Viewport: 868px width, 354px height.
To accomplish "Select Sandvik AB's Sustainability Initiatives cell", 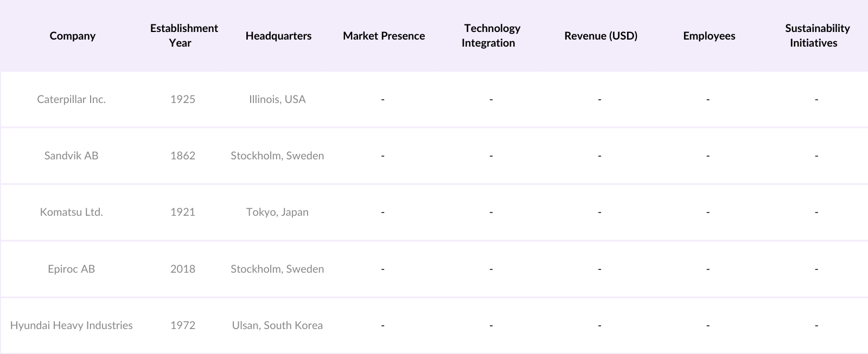I will [816, 156].
